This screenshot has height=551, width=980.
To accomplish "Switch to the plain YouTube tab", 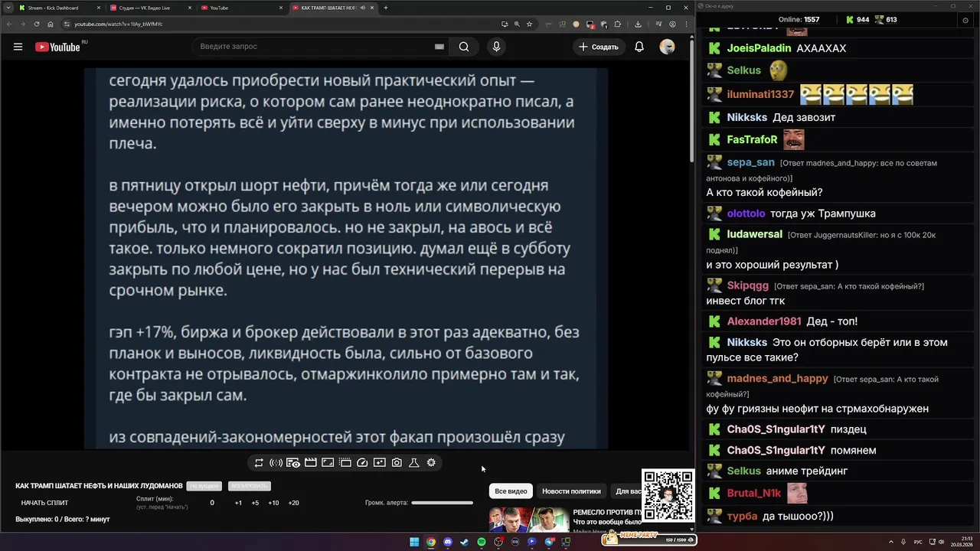I will tap(240, 8).
